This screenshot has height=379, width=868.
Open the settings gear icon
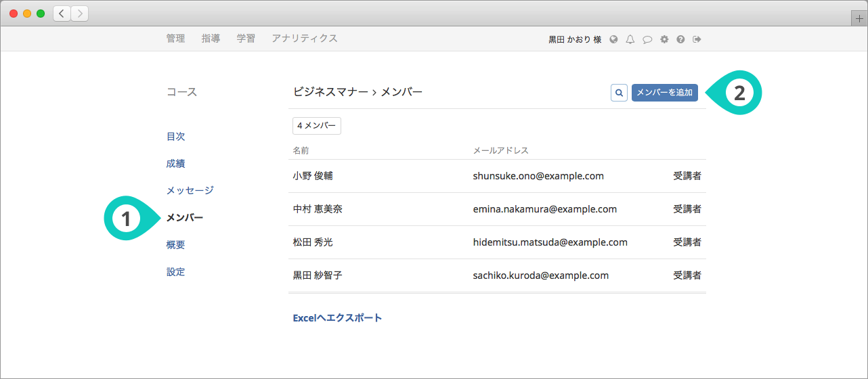[664, 39]
